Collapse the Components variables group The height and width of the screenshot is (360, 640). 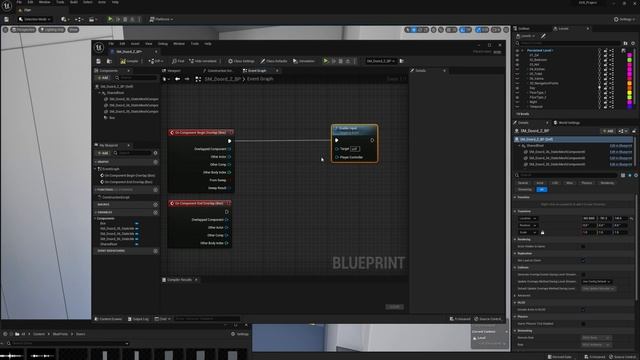pyautogui.click(x=96, y=219)
